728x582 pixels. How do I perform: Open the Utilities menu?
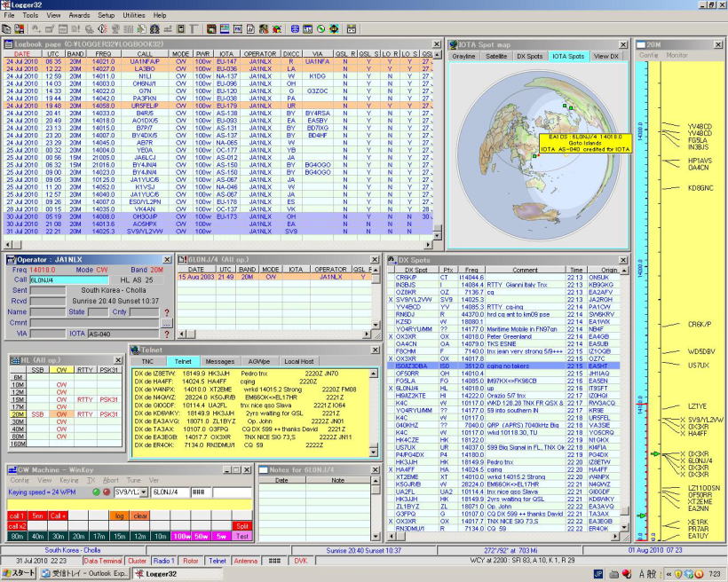tap(134, 15)
